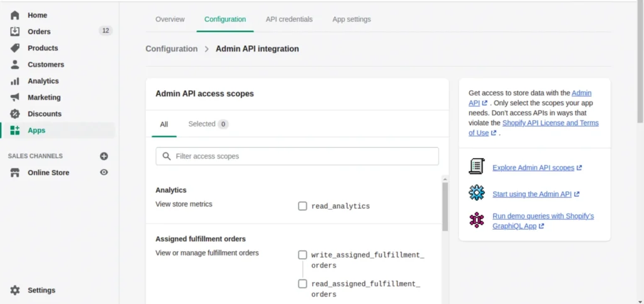Screen dimensions: 644x304
Task: Click the search magnifier in filter box
Action: [166, 156]
